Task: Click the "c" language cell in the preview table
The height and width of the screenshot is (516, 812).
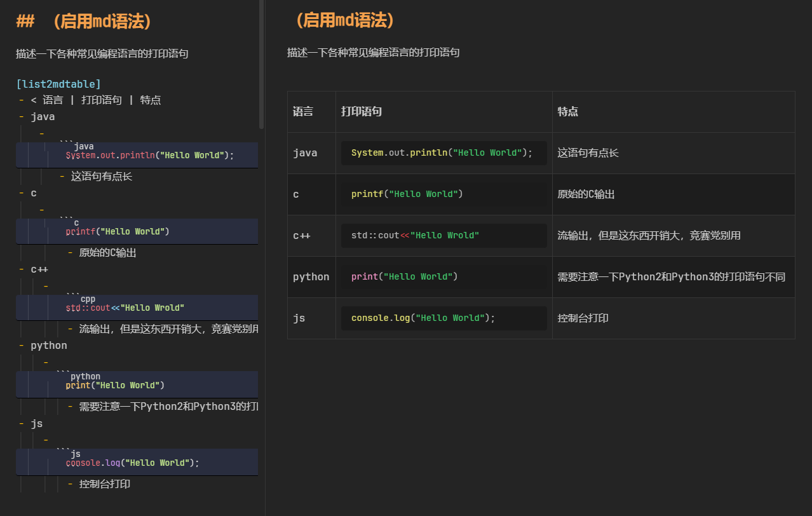Action: click(x=311, y=194)
